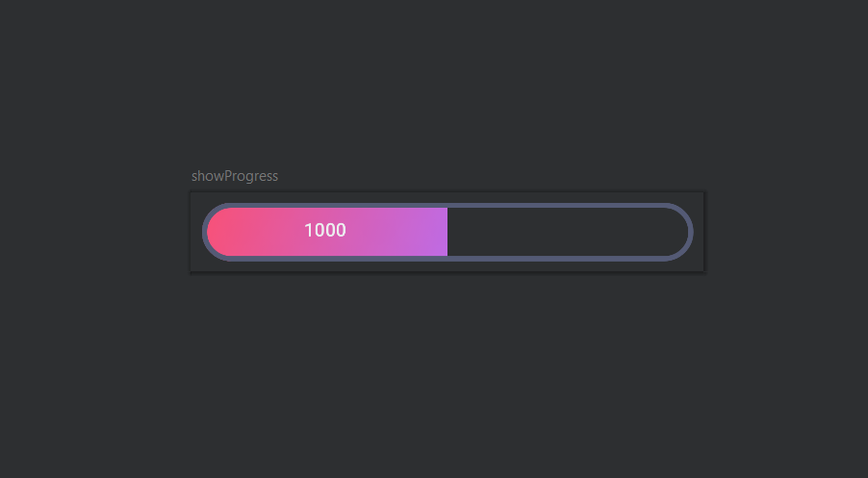Click the top border of the progress track
This screenshot has height=478, width=868.
click(x=447, y=205)
